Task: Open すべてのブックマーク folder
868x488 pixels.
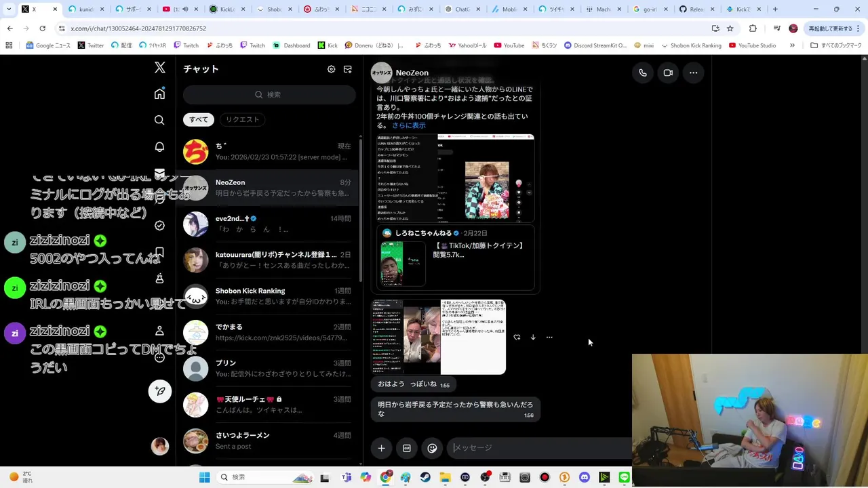Action: coord(836,45)
